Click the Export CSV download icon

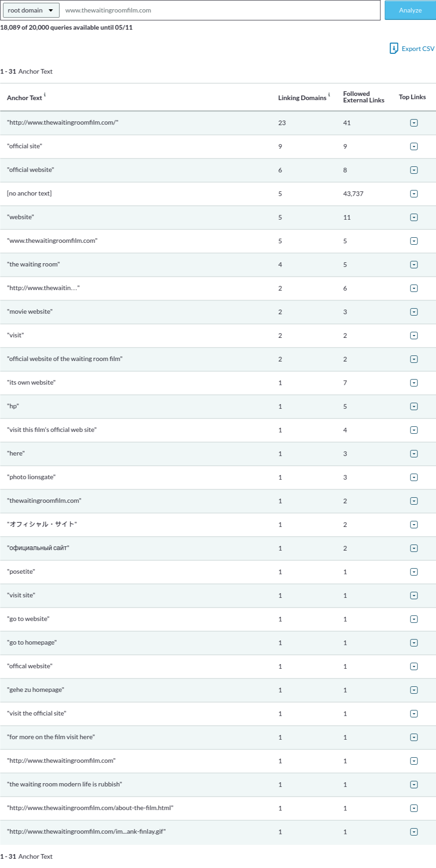pos(394,48)
